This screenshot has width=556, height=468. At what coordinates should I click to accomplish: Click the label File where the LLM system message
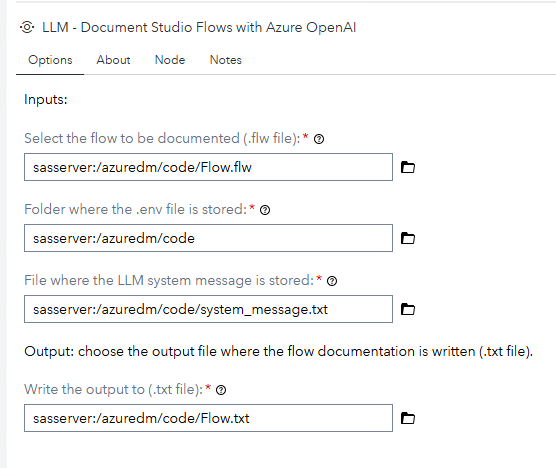pos(169,280)
